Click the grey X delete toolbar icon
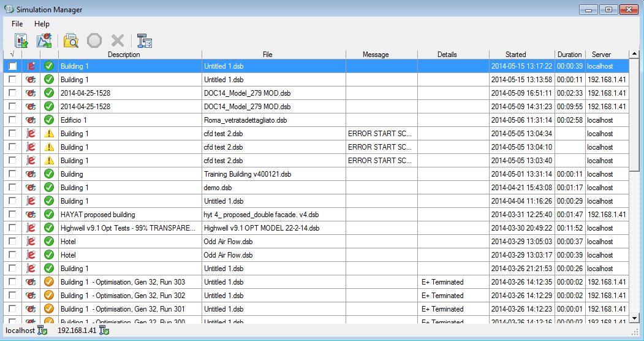Screen dimensions: 644x341 click(118, 40)
